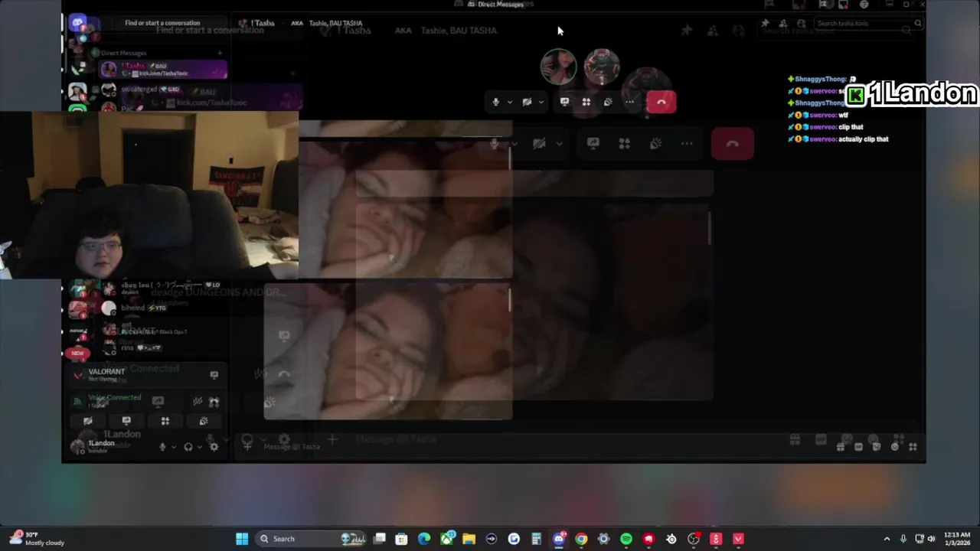Open the soundboard in call controls

tap(608, 102)
